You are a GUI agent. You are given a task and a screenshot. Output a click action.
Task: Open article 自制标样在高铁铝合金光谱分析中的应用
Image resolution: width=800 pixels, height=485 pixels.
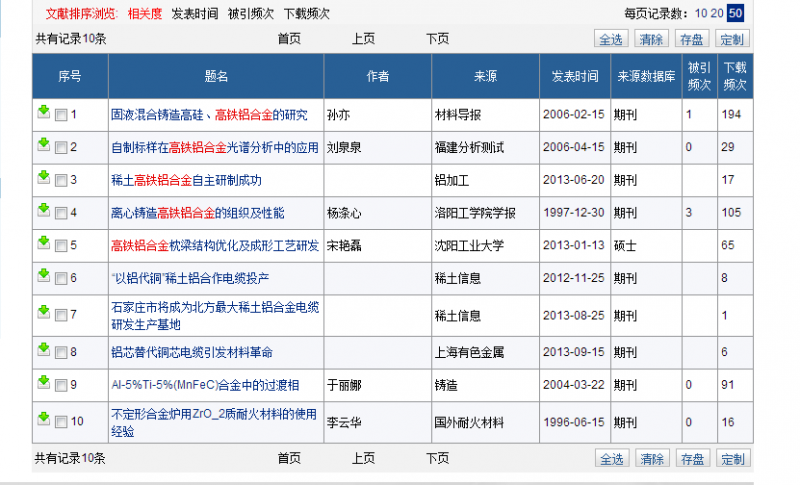click(215, 148)
